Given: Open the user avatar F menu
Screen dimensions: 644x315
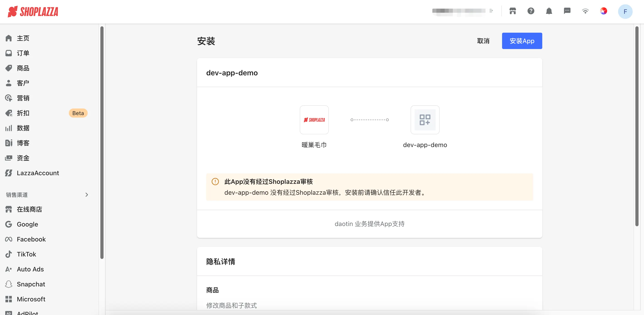Looking at the screenshot, I should [x=625, y=12].
